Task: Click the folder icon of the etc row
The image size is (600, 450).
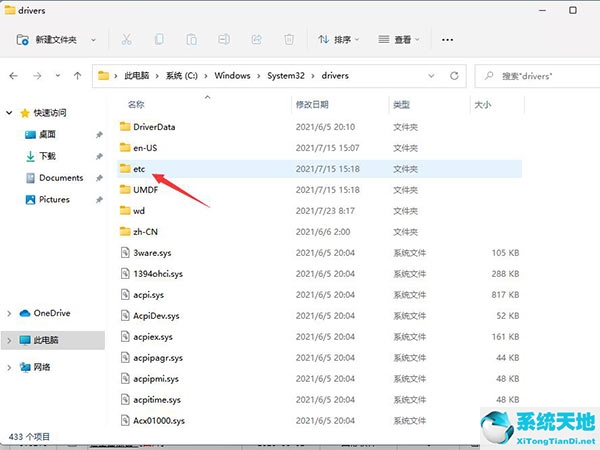Action: (125, 168)
